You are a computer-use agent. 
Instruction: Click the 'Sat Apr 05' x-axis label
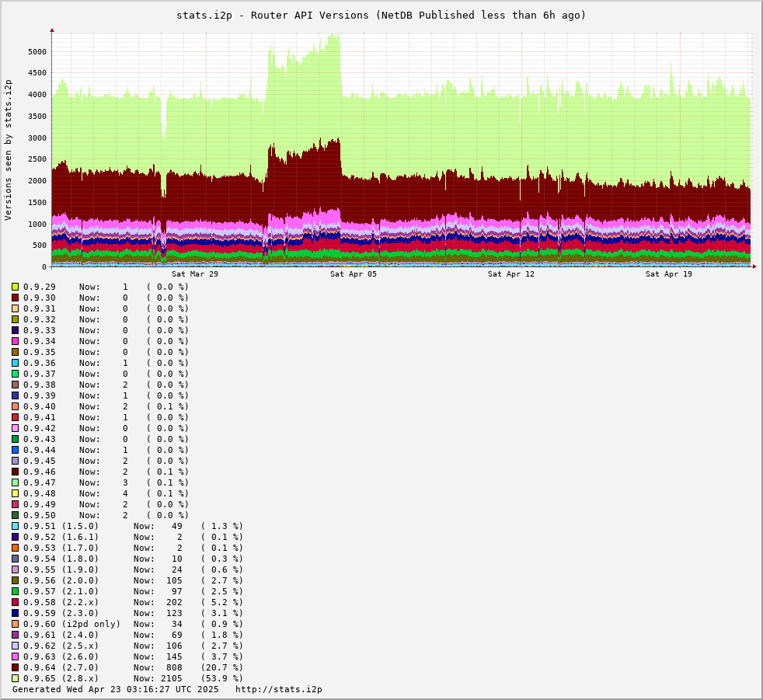pos(354,274)
